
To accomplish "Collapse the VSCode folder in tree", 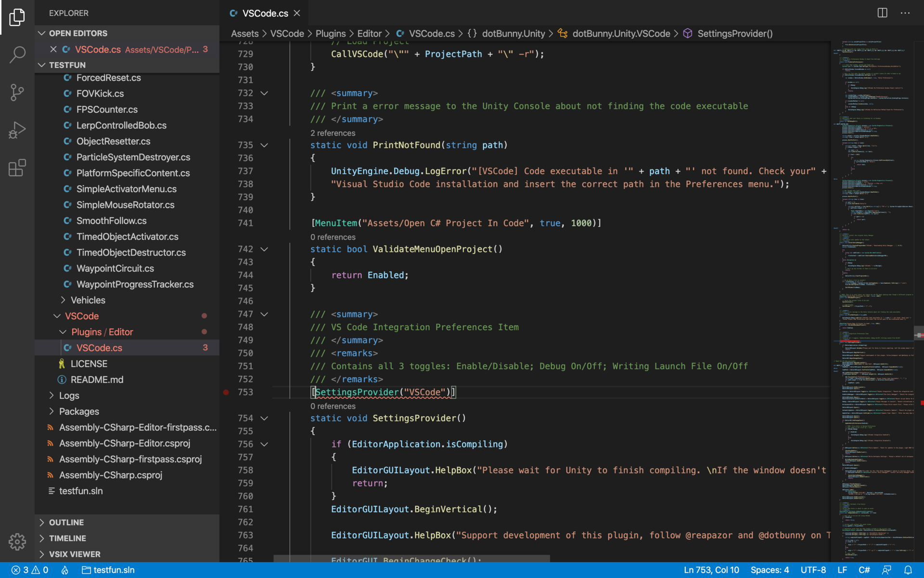I will pos(57,316).
